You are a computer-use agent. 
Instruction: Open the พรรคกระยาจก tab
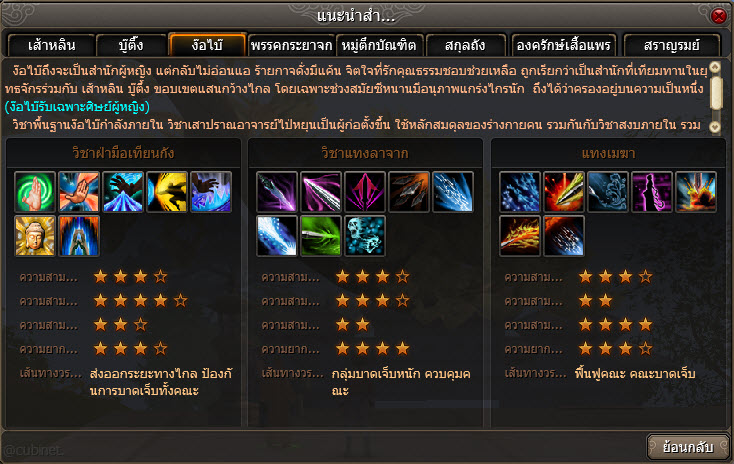click(x=291, y=45)
